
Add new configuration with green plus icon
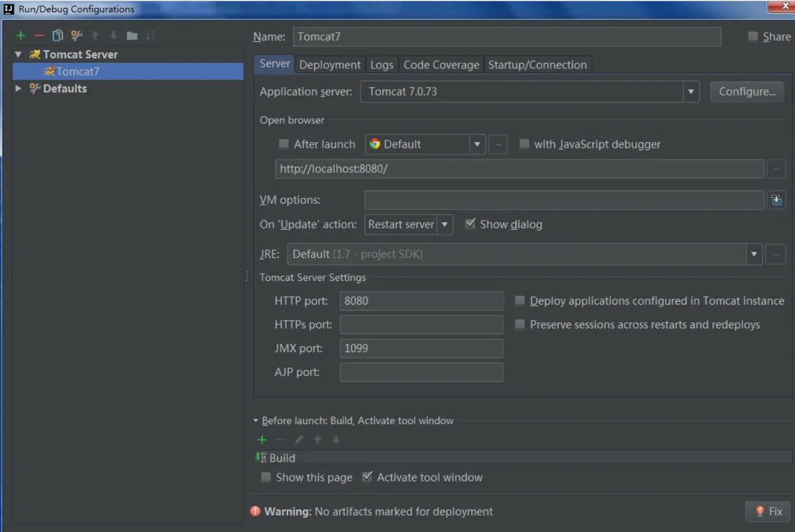[21, 36]
